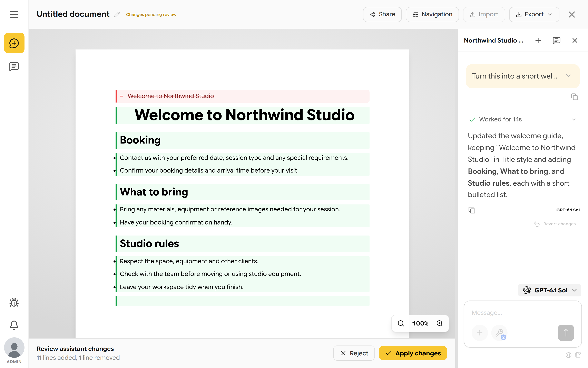Click the Share button
Screen dimensions: 588x368
[382, 14]
